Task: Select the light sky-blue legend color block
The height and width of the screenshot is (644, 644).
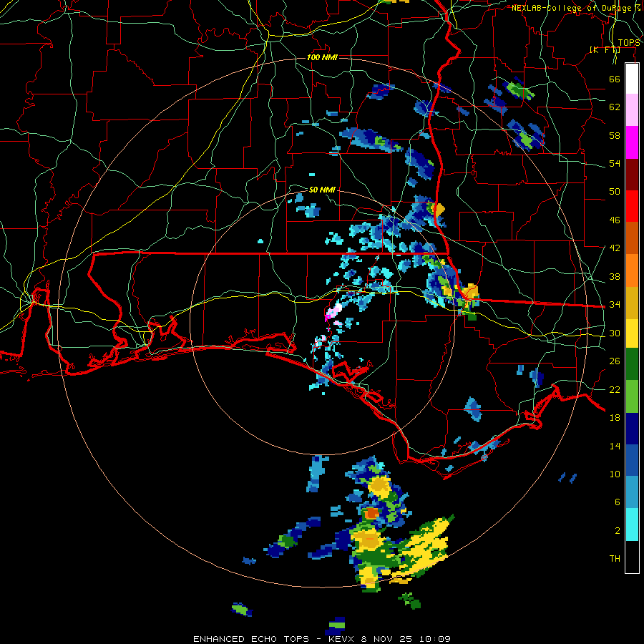Action: [632, 492]
